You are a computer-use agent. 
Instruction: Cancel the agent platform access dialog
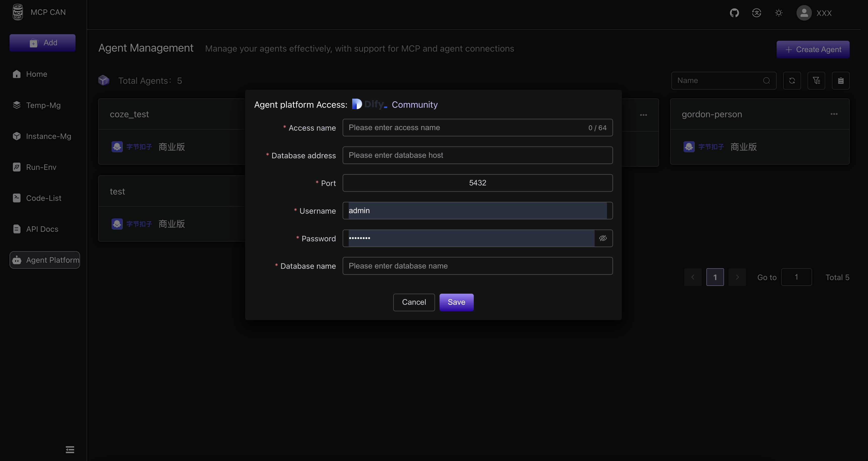414,302
